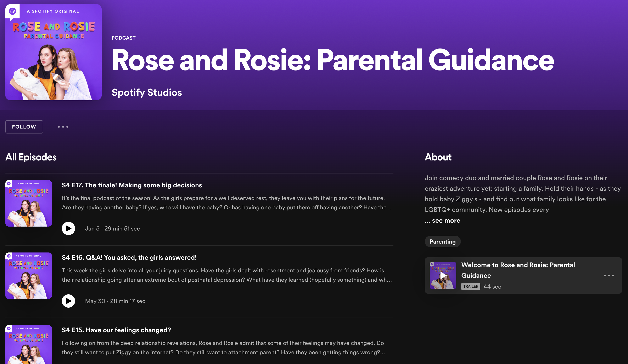Open S4 E16 Q&A episode title

(x=129, y=257)
